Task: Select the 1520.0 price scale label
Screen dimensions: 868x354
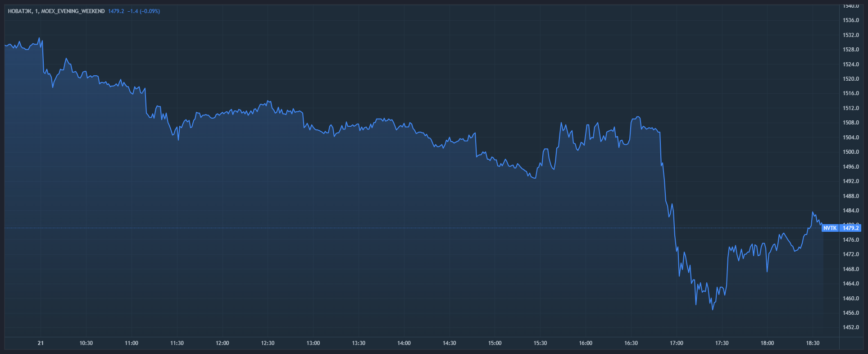Action: click(x=850, y=79)
